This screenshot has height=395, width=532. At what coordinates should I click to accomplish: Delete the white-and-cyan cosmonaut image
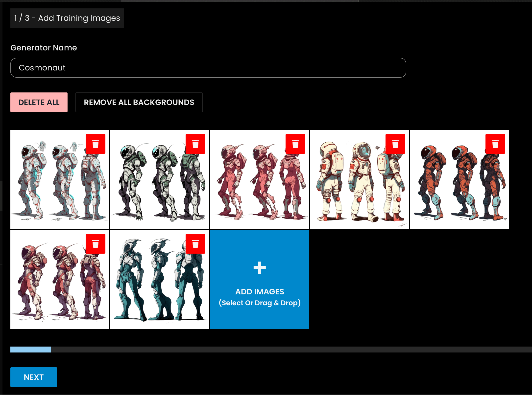(96, 144)
